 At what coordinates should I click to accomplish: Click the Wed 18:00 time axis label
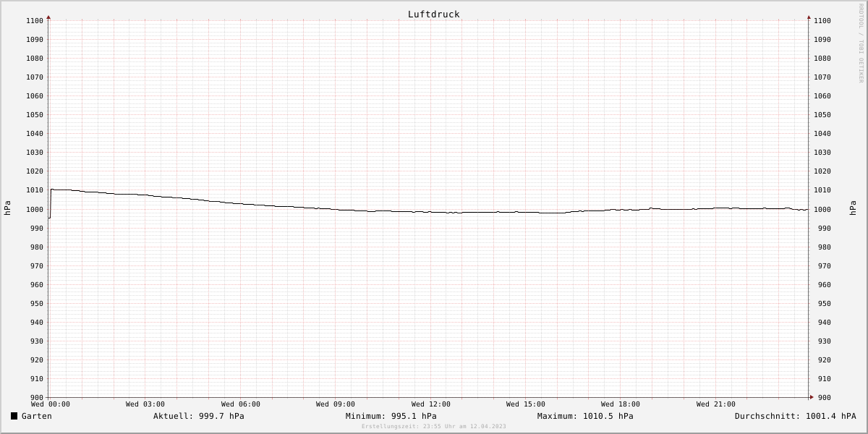pos(621,404)
